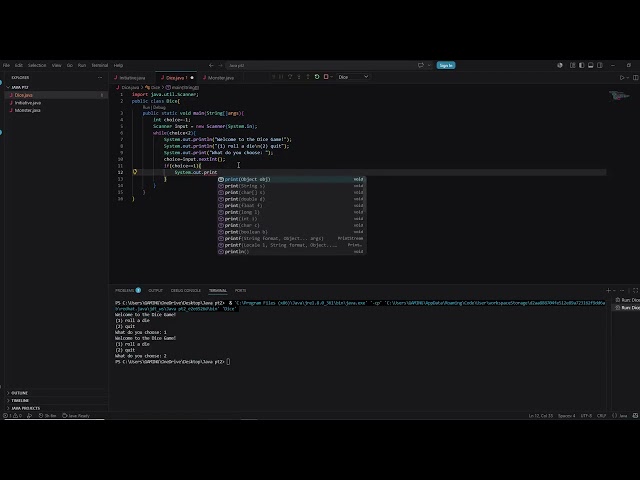
Task: Go back with the navigation arrow
Action: click(211, 65)
